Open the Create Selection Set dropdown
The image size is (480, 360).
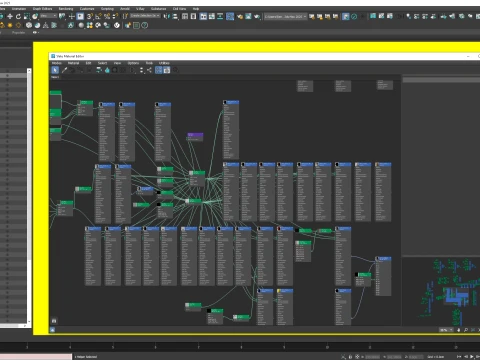click(x=145, y=16)
